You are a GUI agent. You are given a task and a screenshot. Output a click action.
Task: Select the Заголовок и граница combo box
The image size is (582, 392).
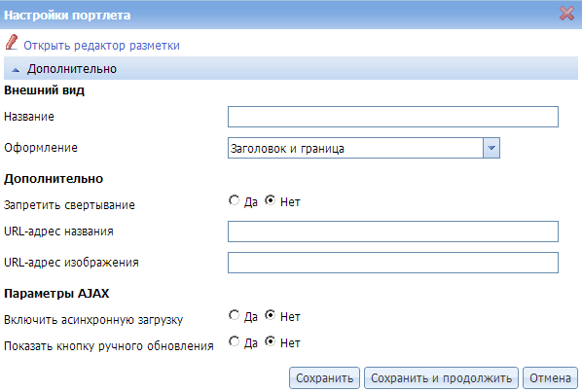click(x=364, y=148)
